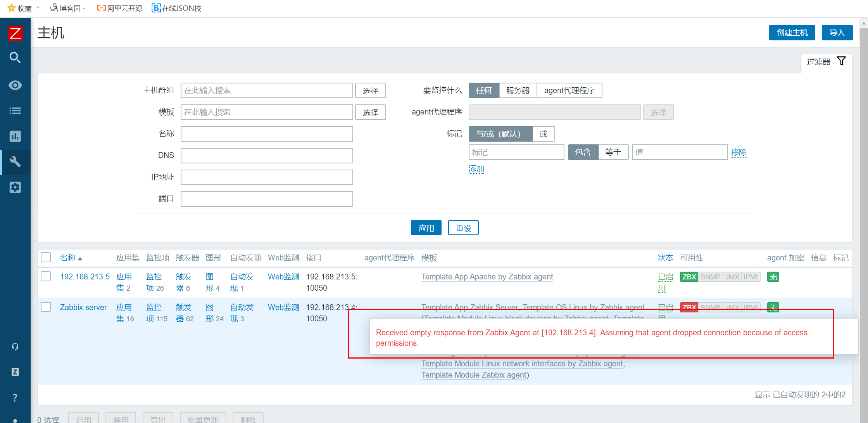This screenshot has height=423, width=868.
Task: Open the 博客园 bookmark
Action: [68, 8]
